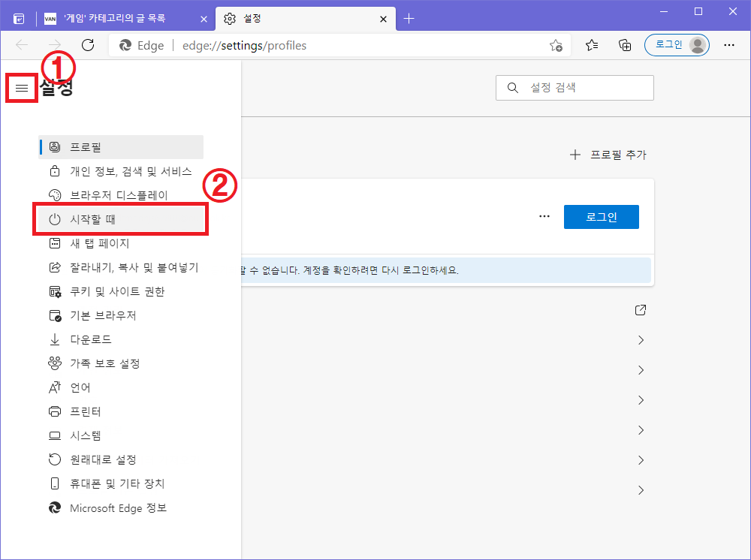This screenshot has height=560, width=751.
Task: Click the hamburger menu icon beside 설정
Action: coord(22,88)
